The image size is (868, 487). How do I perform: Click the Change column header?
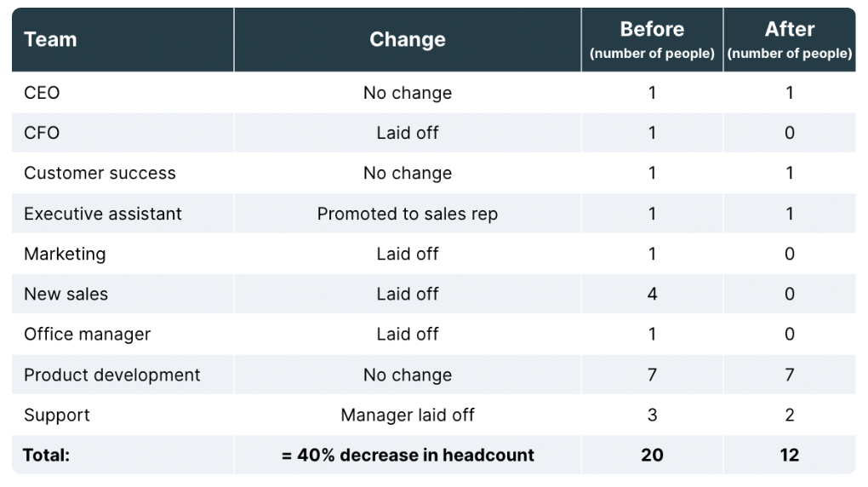pos(408,40)
